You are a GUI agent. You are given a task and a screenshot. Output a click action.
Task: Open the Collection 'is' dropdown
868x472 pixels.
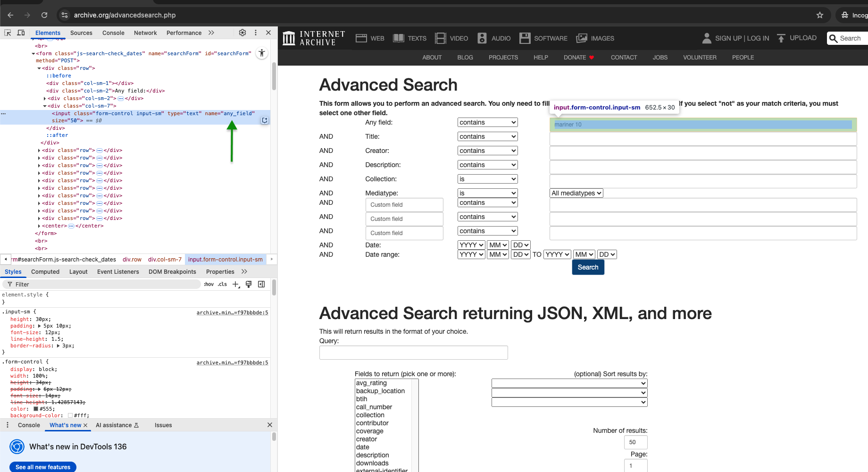tap(487, 179)
